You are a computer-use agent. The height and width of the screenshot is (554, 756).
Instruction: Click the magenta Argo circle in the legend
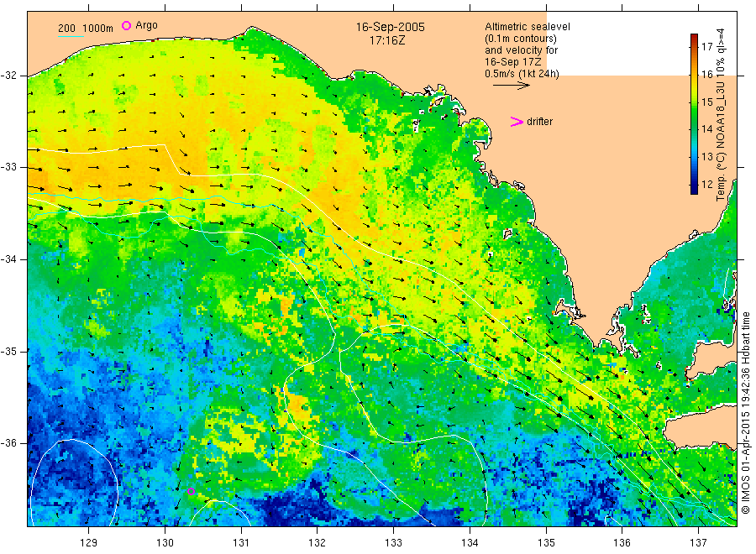(126, 25)
